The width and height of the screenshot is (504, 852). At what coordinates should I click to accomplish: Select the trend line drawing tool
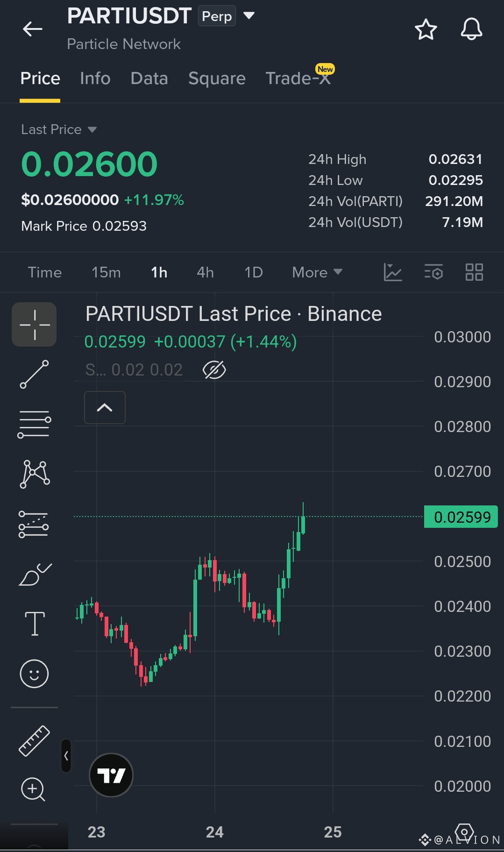pos(34,374)
